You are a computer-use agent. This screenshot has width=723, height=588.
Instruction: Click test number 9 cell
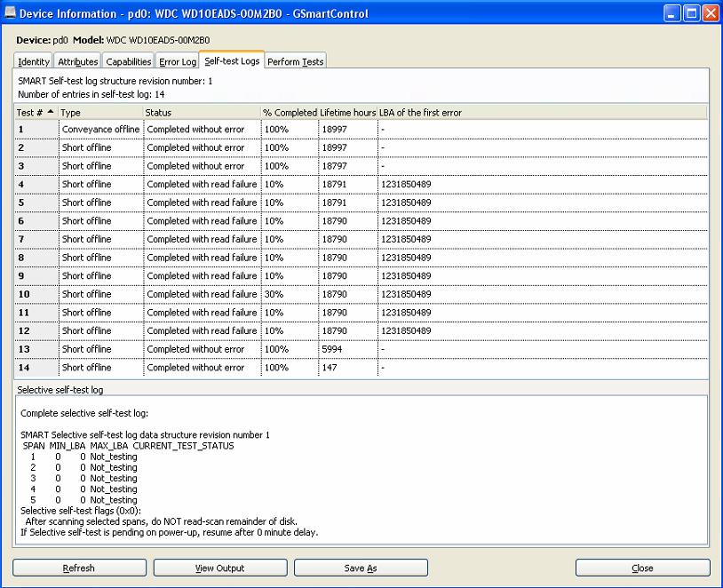tap(36, 275)
